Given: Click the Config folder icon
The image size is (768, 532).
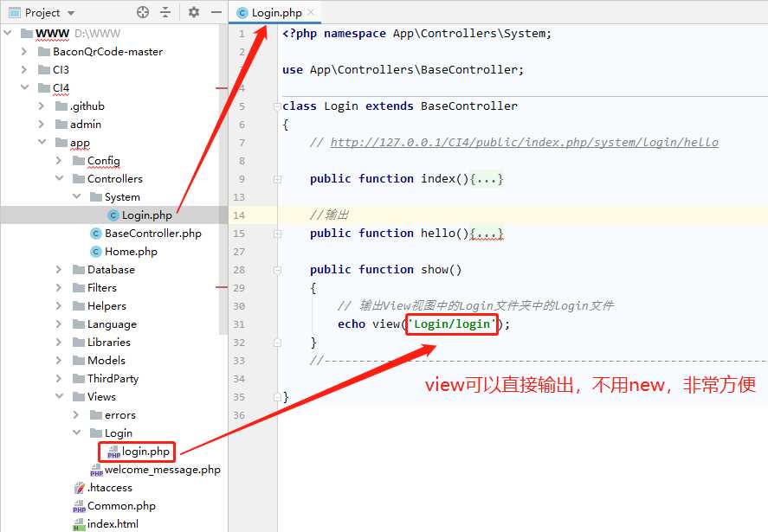Looking at the screenshot, I should pos(79,160).
